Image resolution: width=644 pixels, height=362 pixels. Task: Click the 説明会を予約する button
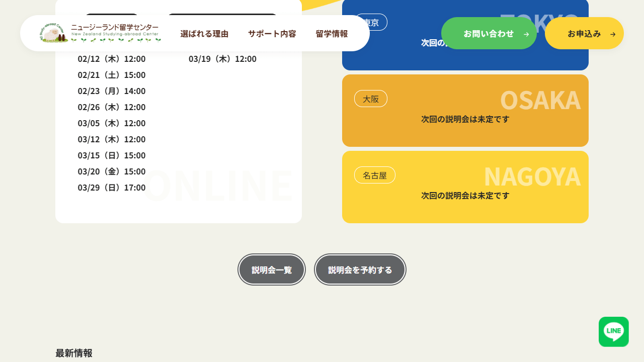(x=360, y=269)
